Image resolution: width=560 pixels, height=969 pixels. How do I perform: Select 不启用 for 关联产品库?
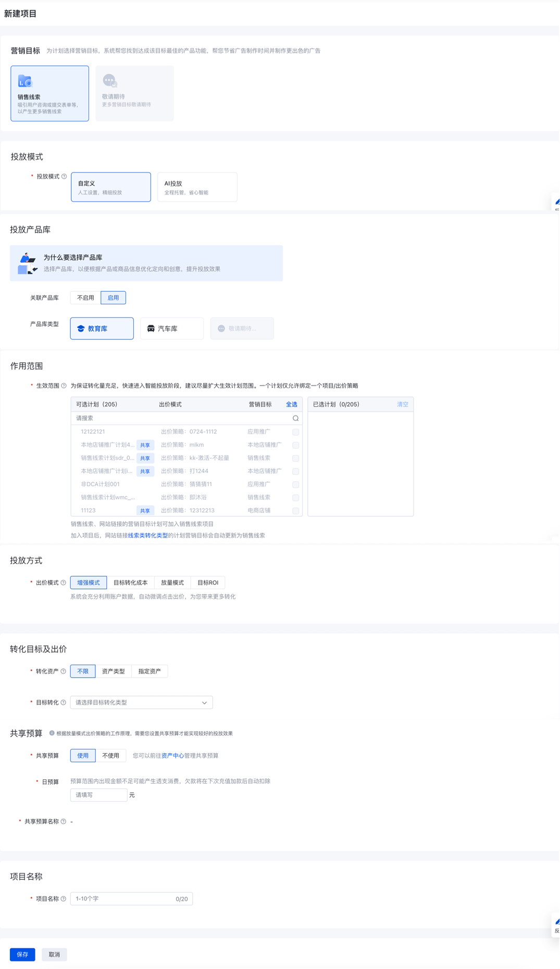click(x=85, y=298)
